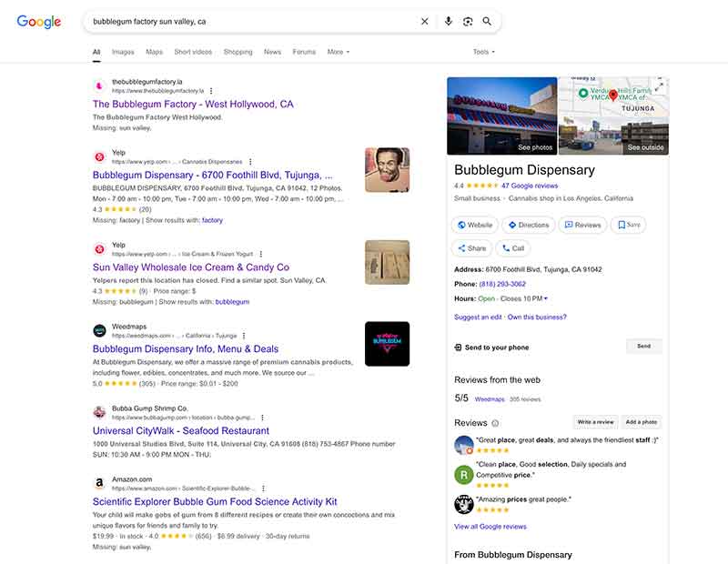This screenshot has width=728, height=564.
Task: Open options menu for Weedmaps result
Action: click(244, 336)
